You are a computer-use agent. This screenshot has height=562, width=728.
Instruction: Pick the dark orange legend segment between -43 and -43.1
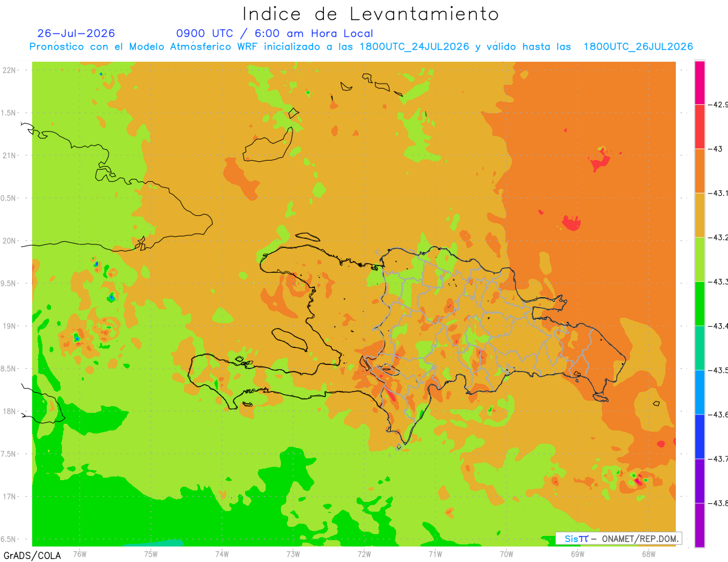699,171
